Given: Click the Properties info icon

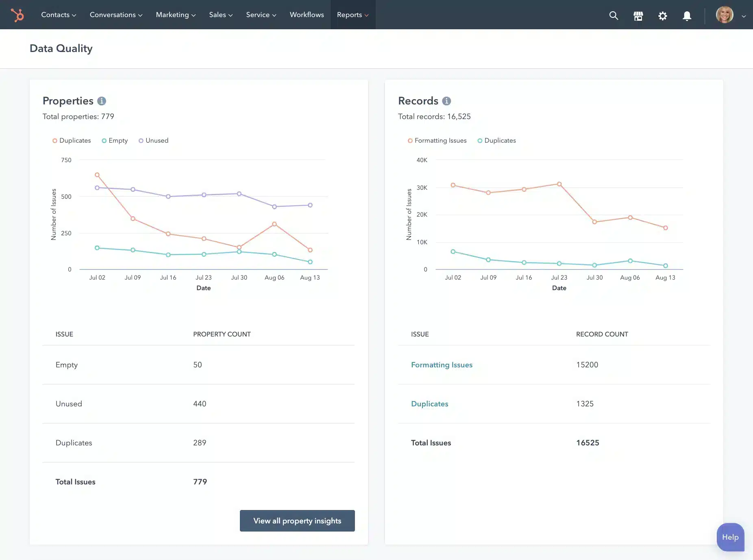Looking at the screenshot, I should coord(102,101).
